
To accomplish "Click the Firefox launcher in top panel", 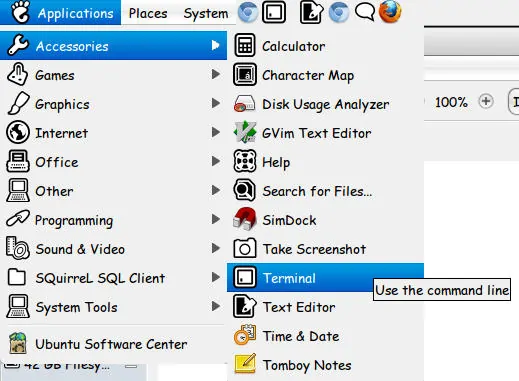I will coord(390,12).
